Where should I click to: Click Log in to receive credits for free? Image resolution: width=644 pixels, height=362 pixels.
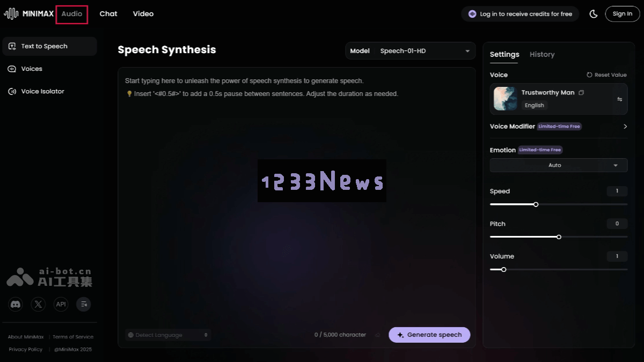click(520, 14)
